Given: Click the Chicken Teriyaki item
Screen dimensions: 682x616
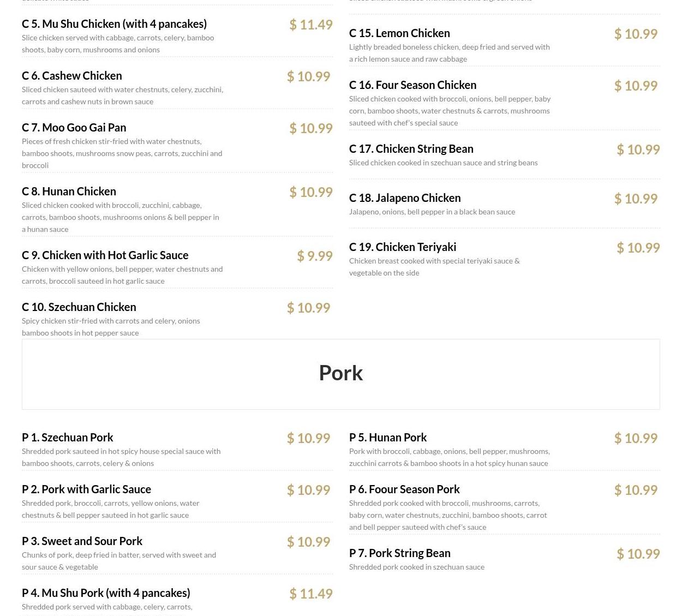Looking at the screenshot, I should [x=403, y=247].
